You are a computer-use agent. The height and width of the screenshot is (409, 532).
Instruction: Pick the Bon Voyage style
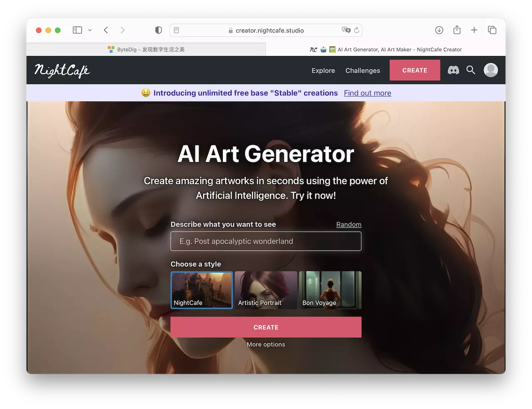pyautogui.click(x=330, y=290)
